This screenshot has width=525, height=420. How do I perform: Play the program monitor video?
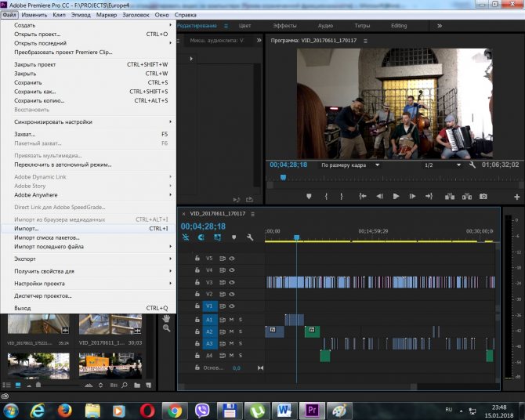tap(396, 196)
